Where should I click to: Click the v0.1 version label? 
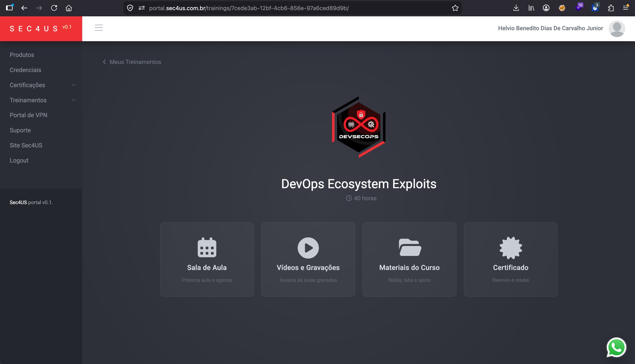click(67, 27)
